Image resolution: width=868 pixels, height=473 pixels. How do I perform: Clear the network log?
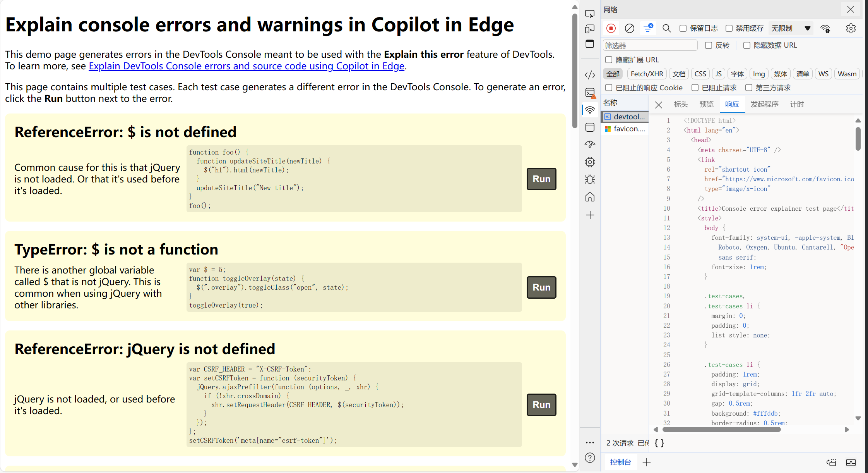click(630, 28)
